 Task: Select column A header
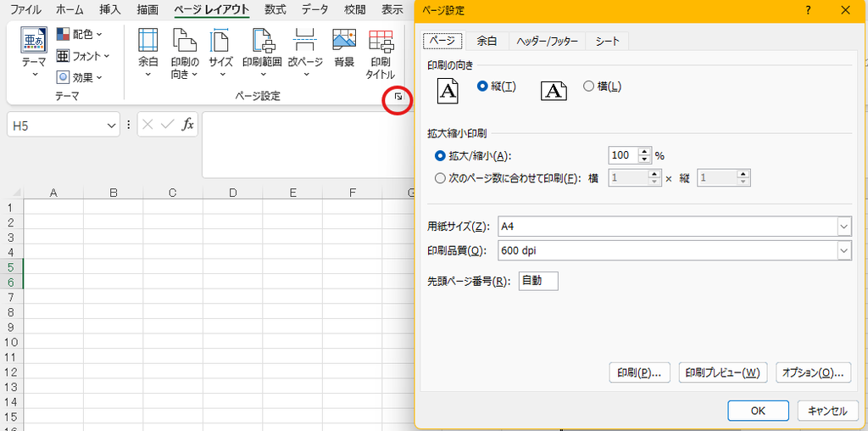pos(53,193)
